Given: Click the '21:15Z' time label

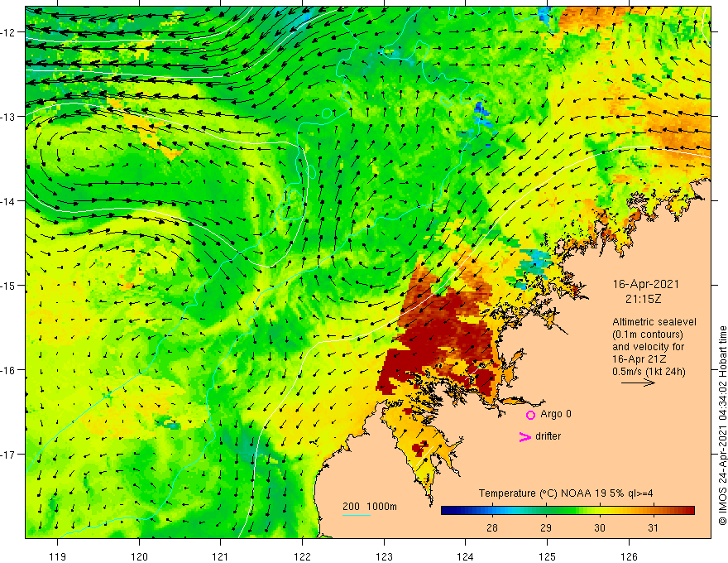Looking at the screenshot, I should pos(643,299).
